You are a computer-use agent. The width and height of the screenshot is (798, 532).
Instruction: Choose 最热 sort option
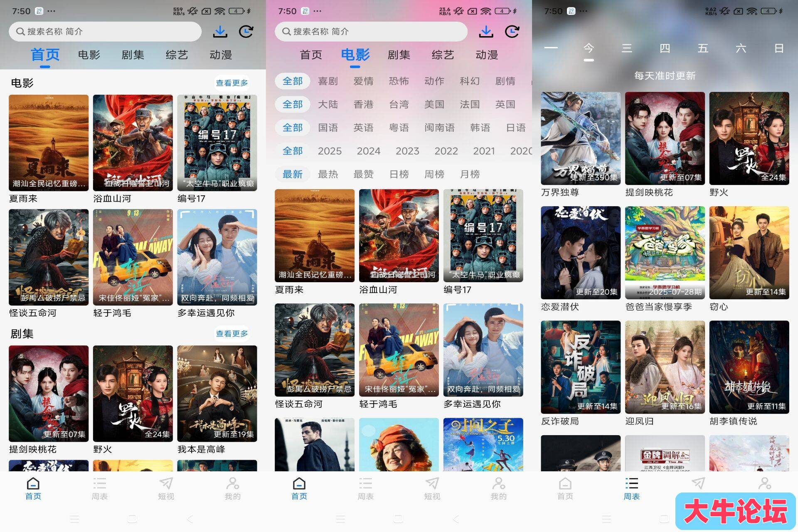tap(328, 174)
